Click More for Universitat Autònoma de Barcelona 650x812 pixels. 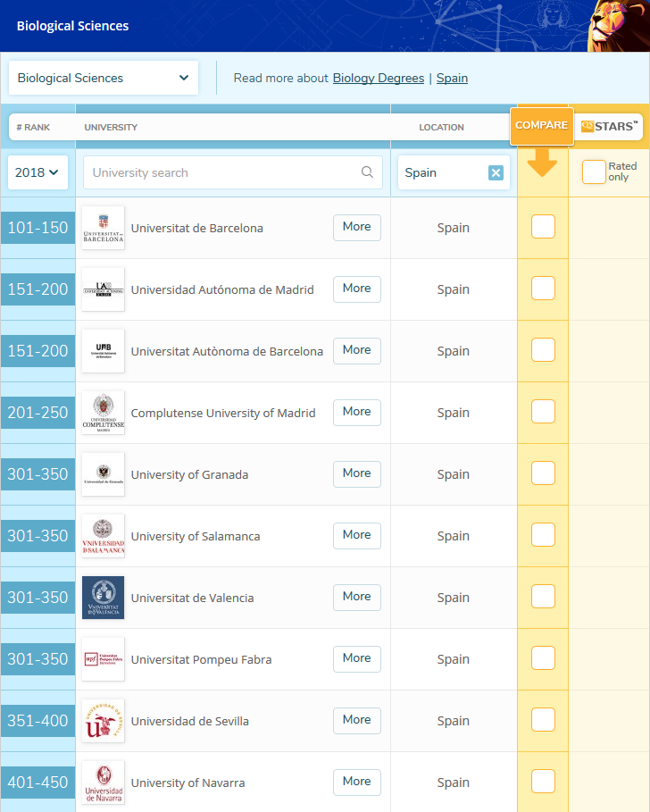[x=357, y=350]
